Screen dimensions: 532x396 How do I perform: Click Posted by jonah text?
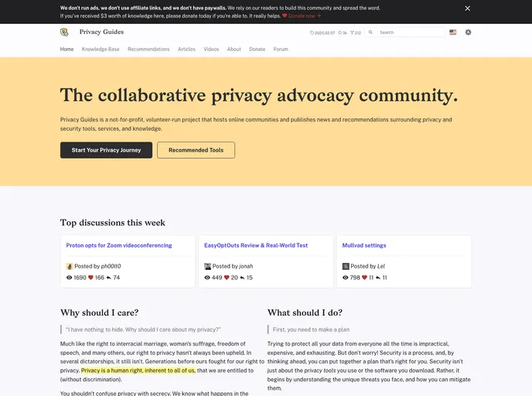point(233,266)
